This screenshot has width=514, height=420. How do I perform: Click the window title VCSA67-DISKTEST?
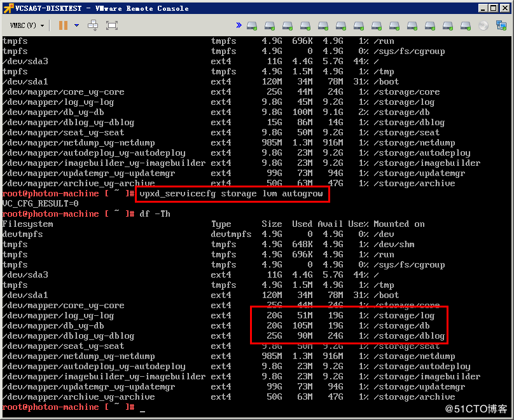pyautogui.click(x=48, y=8)
